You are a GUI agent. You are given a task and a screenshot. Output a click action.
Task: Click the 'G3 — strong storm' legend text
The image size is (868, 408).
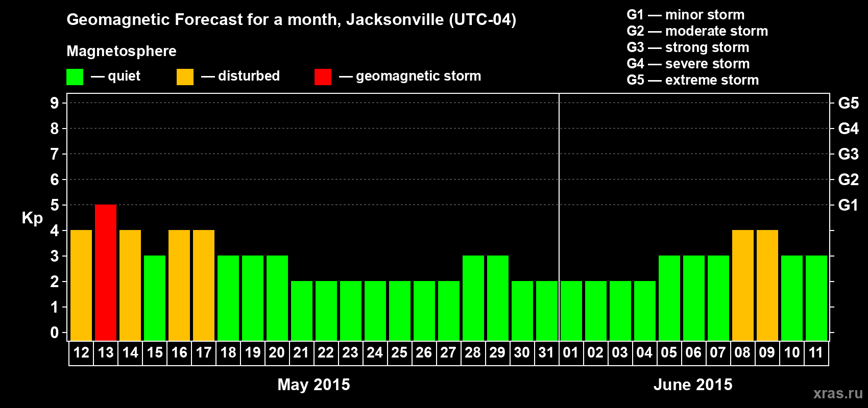(688, 47)
